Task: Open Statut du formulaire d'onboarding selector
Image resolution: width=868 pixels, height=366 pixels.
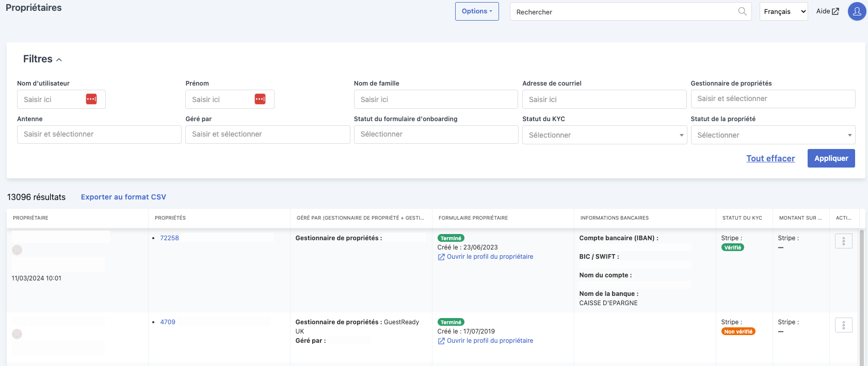Action: (x=436, y=134)
